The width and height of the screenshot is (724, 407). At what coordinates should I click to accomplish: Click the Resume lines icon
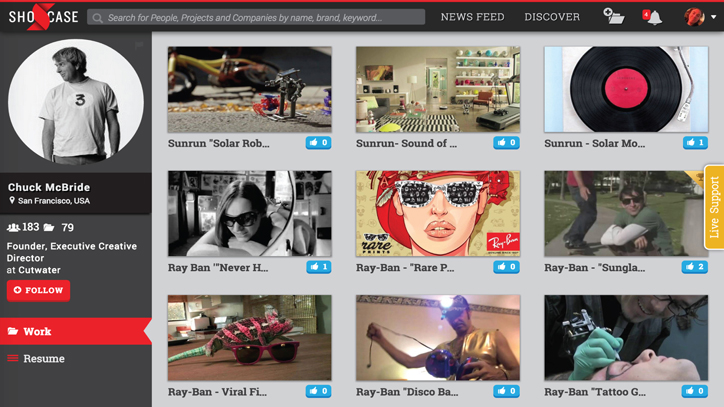13,358
